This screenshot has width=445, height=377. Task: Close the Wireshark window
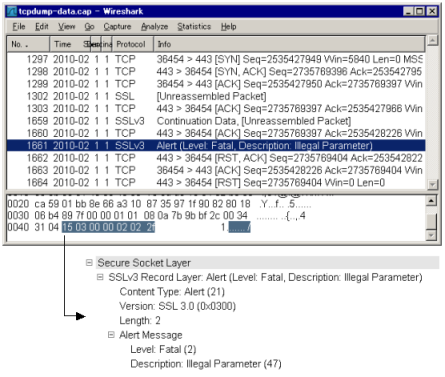tap(432, 11)
